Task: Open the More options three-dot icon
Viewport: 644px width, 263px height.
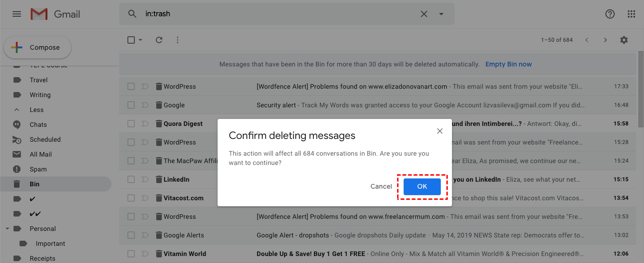Action: pyautogui.click(x=178, y=40)
